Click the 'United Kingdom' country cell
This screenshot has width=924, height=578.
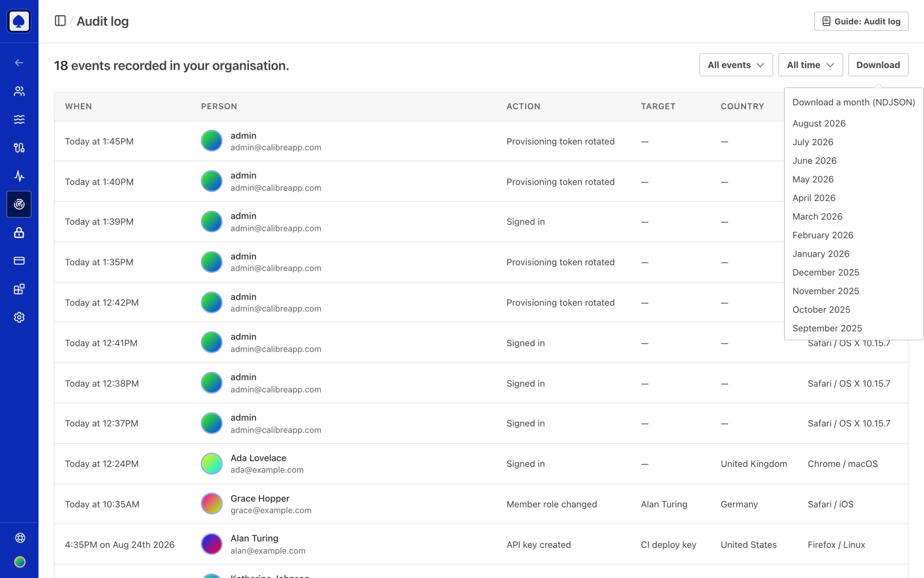tap(753, 464)
